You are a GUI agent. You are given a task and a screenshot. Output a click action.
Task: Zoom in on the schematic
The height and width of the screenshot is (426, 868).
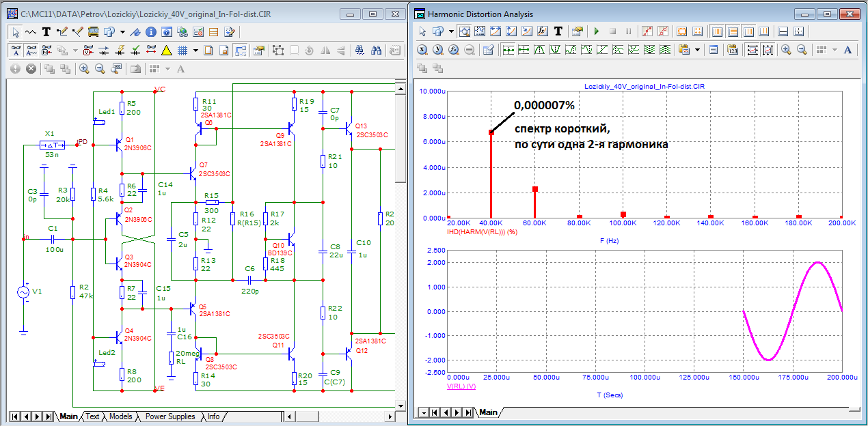point(84,68)
